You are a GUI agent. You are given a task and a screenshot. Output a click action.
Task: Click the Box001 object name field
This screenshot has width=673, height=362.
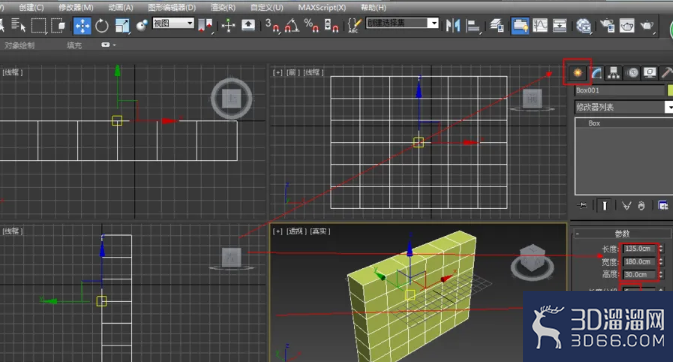[x=619, y=90]
